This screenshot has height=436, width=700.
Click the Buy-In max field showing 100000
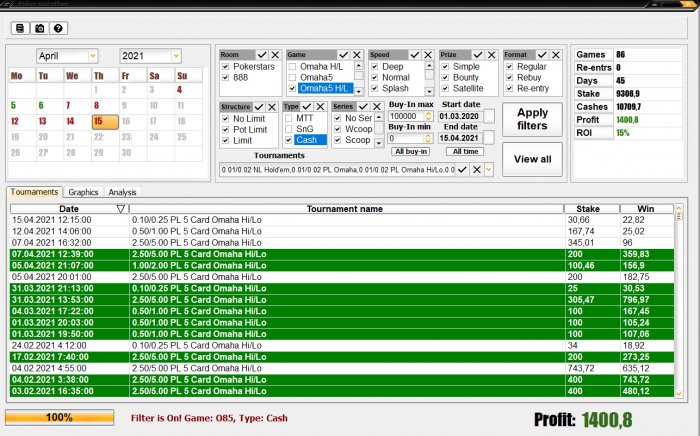point(407,116)
